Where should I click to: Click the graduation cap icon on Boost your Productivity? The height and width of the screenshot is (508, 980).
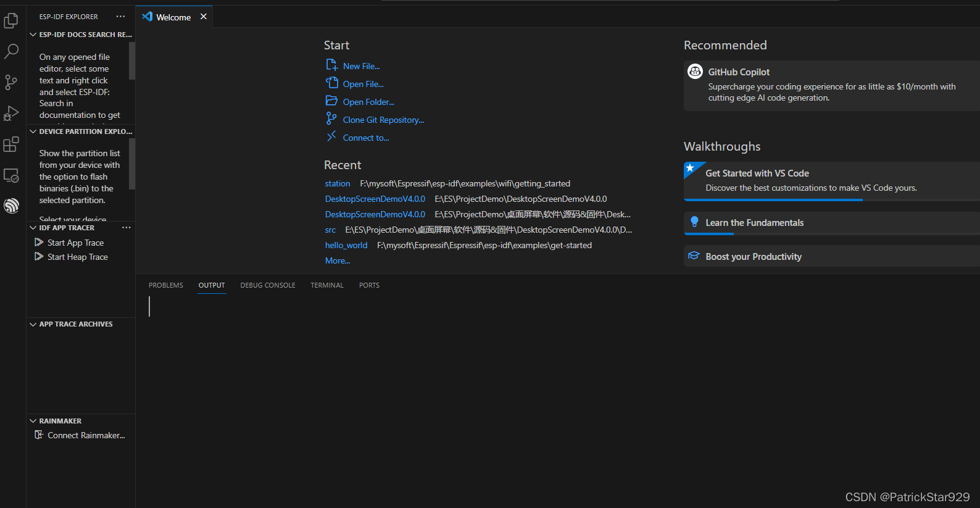click(x=694, y=256)
